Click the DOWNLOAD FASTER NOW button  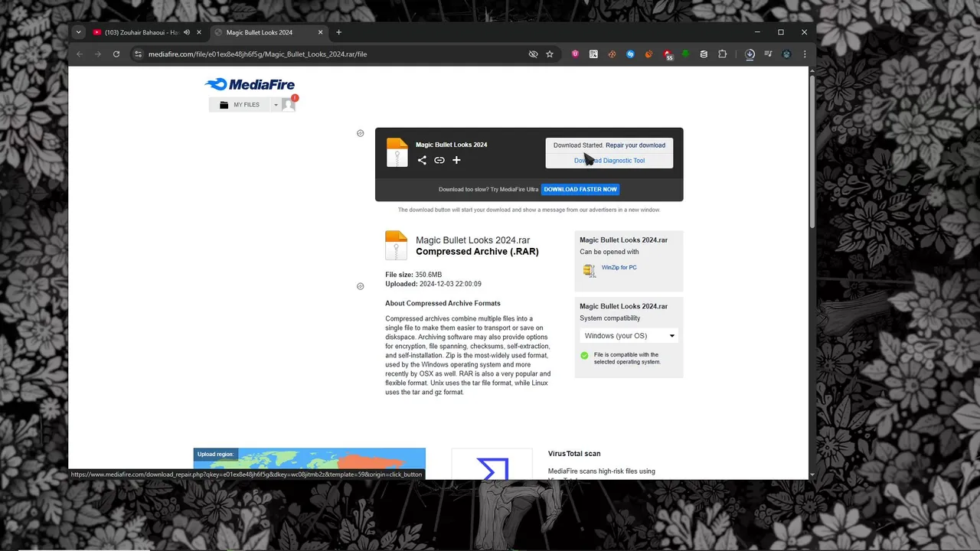(x=580, y=189)
